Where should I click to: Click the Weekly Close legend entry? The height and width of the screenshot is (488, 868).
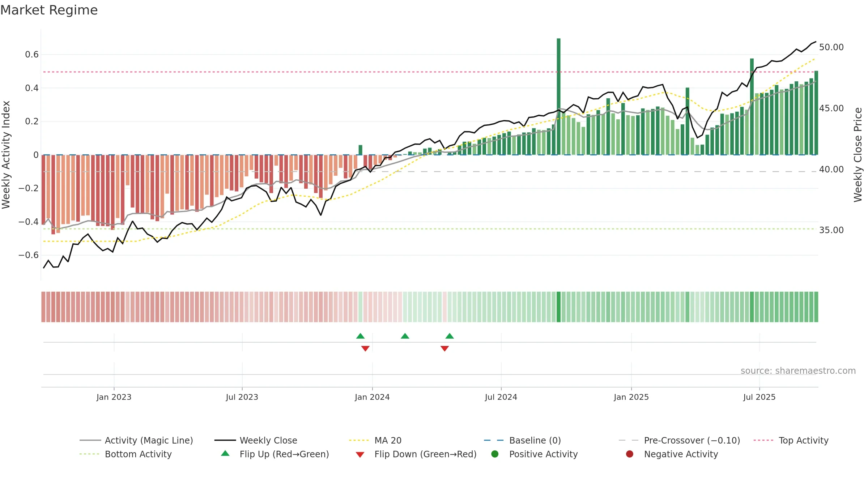256,440
